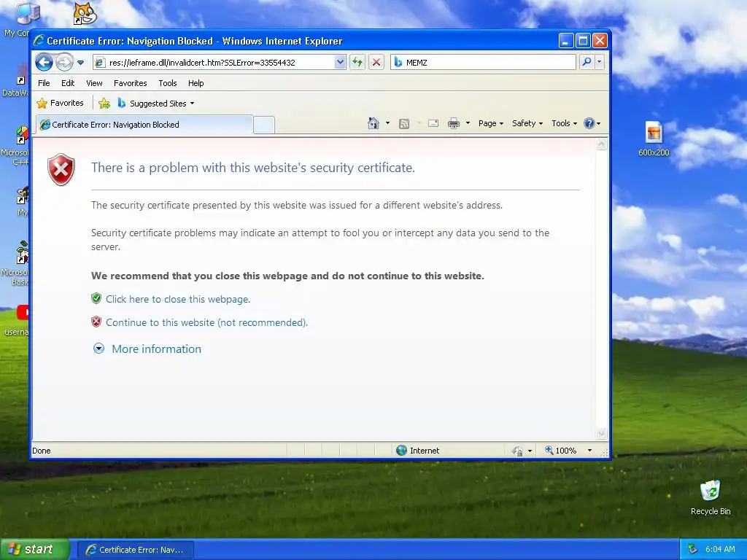Image resolution: width=747 pixels, height=560 pixels.
Task: Open the Safety command bar menu
Action: pos(527,123)
